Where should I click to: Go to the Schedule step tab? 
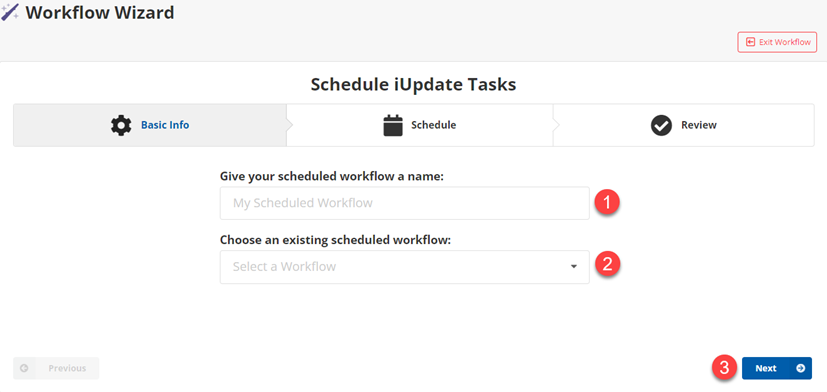coord(420,125)
